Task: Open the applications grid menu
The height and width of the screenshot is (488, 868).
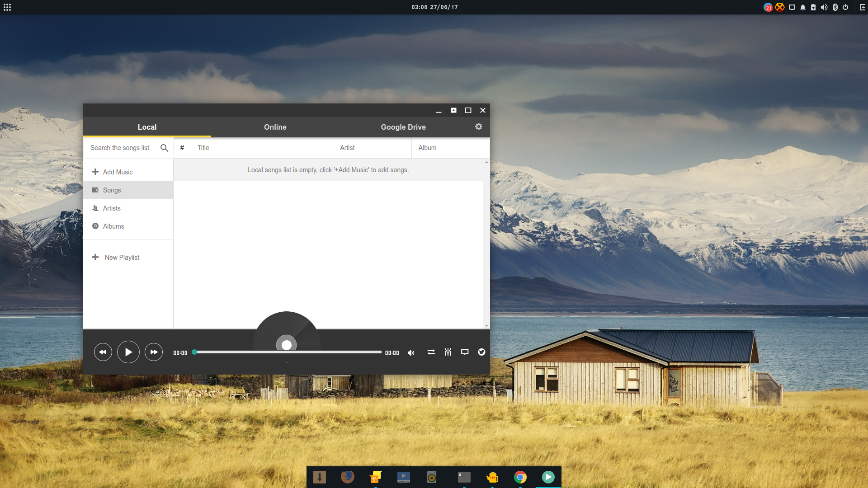Action: tap(7, 7)
